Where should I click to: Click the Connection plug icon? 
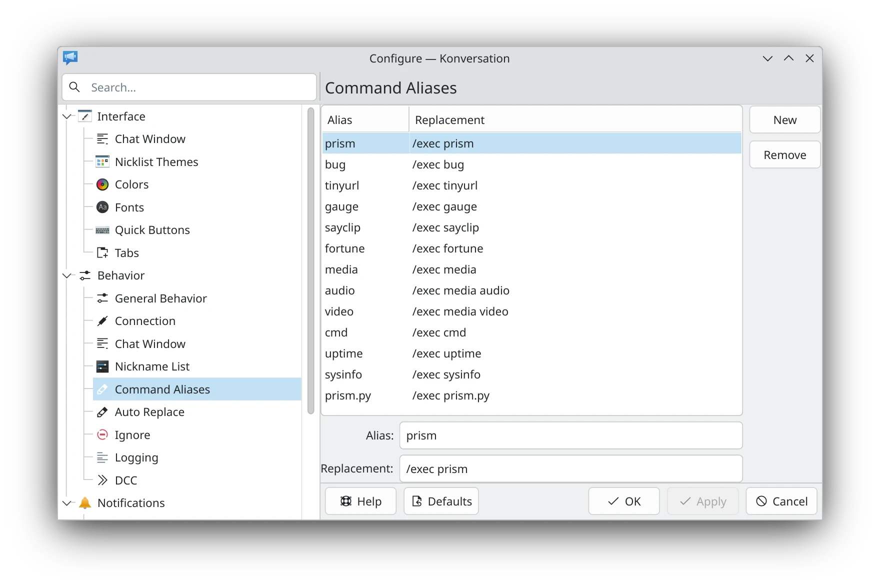(x=102, y=321)
